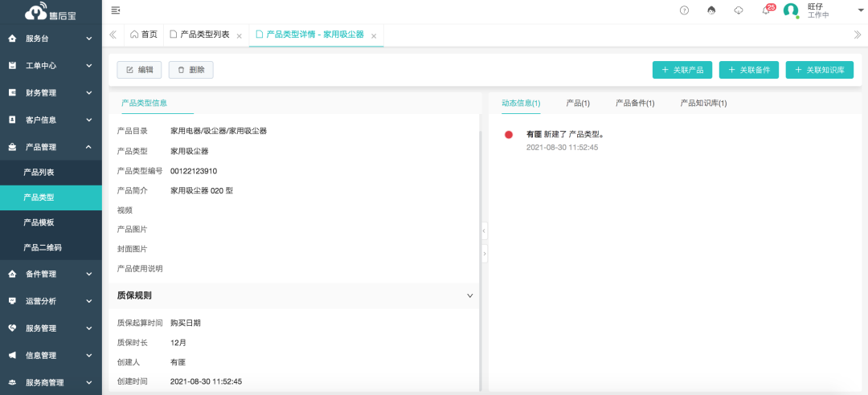868x395 pixels.
Task: Click the 服务管理 icon in sidebar
Action: point(13,328)
